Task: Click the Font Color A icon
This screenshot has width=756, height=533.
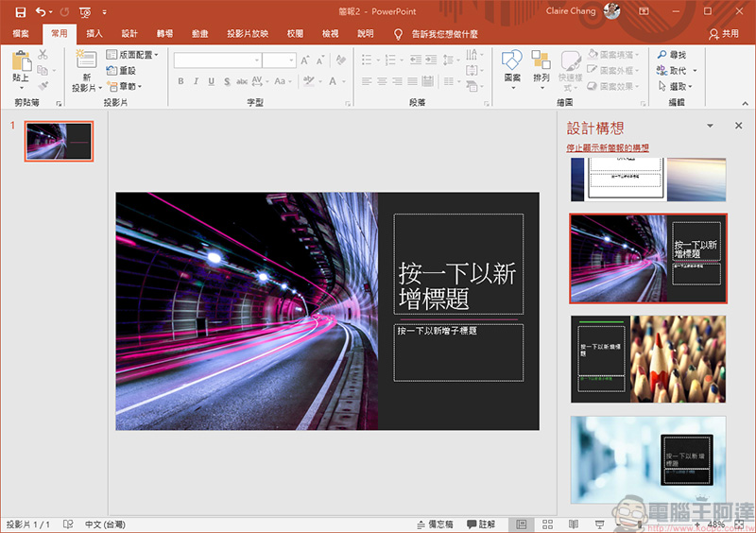Action: [x=333, y=81]
